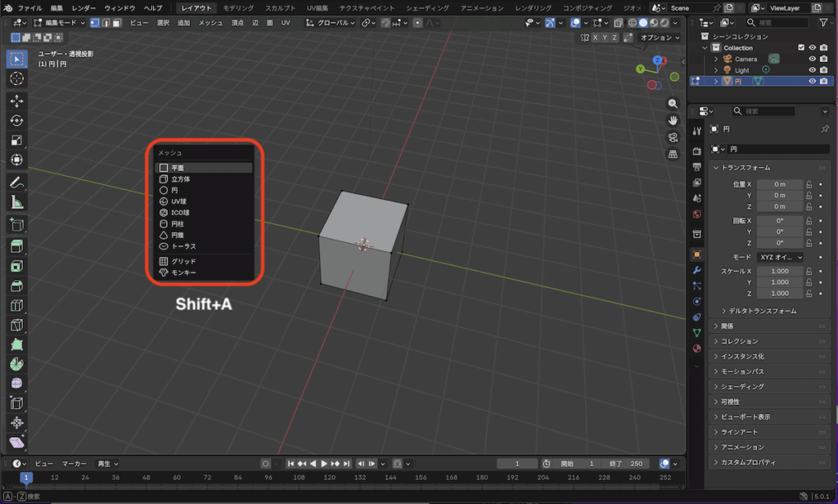The width and height of the screenshot is (838, 504).
Task: Click the 位置 X value field
Action: coord(778,184)
